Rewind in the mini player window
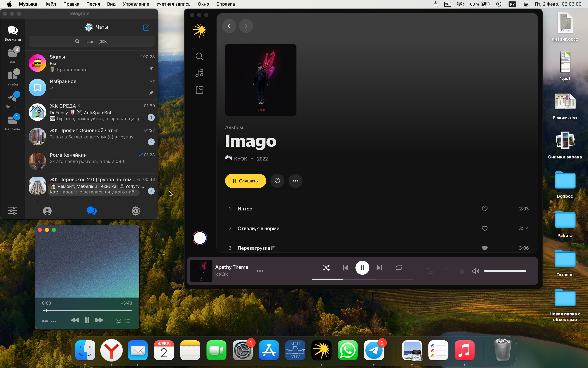 tap(75, 320)
